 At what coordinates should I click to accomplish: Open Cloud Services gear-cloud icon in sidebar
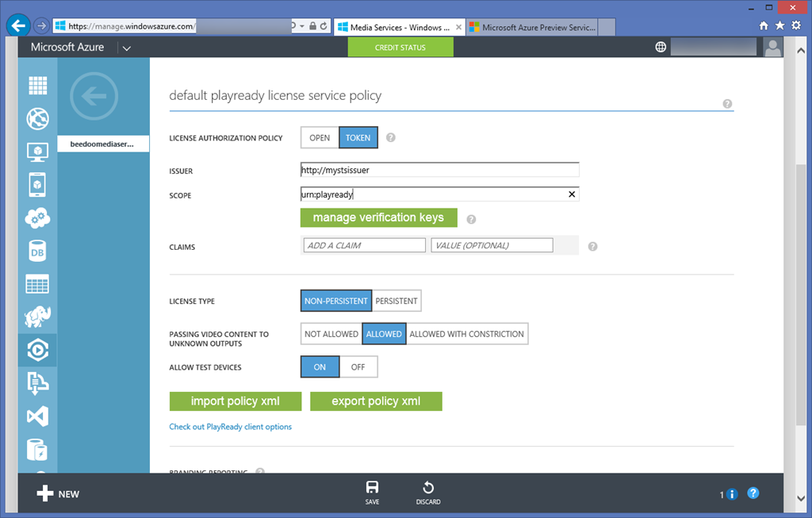[38, 218]
